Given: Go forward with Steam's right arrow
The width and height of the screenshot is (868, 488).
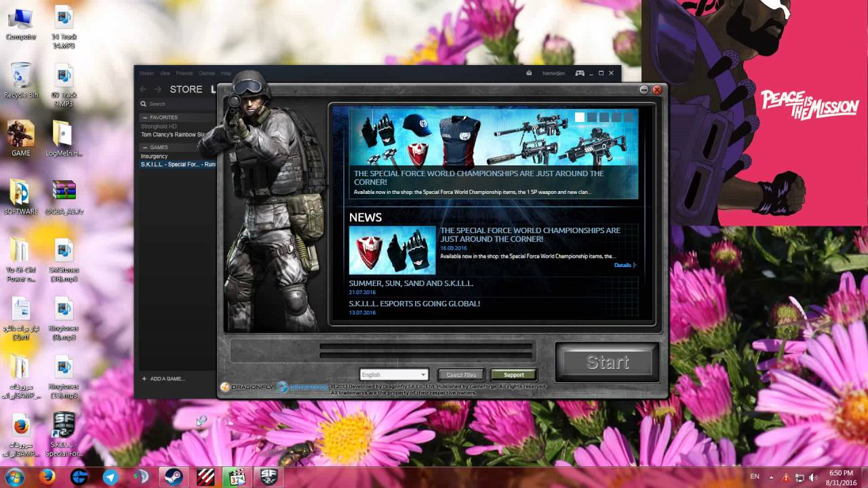Looking at the screenshot, I should (x=158, y=89).
